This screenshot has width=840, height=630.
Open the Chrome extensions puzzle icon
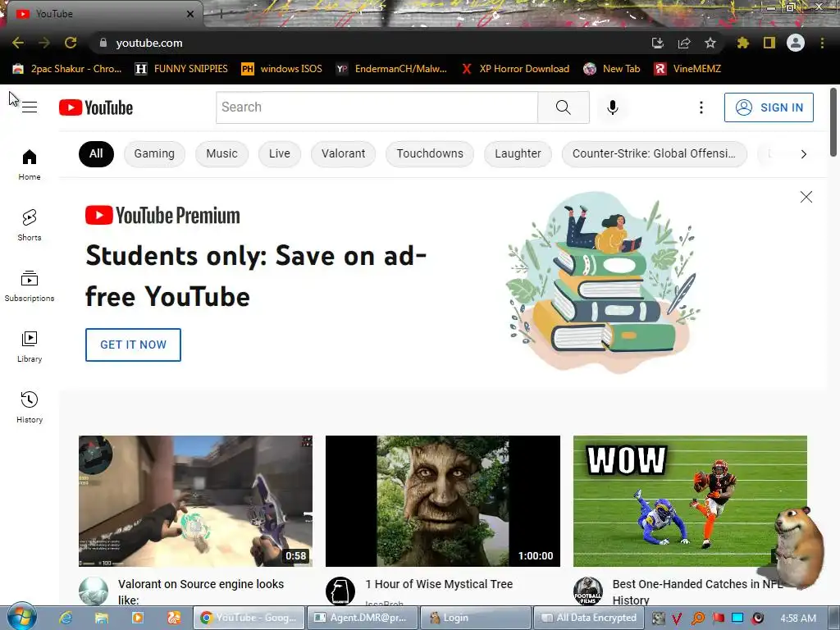coord(742,43)
